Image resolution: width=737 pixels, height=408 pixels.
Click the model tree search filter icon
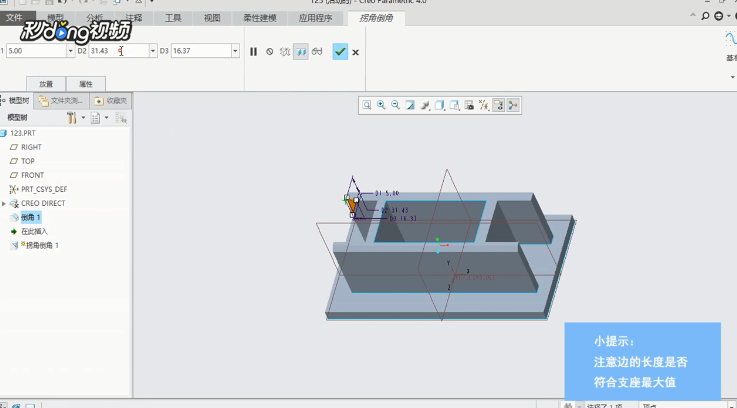click(121, 118)
